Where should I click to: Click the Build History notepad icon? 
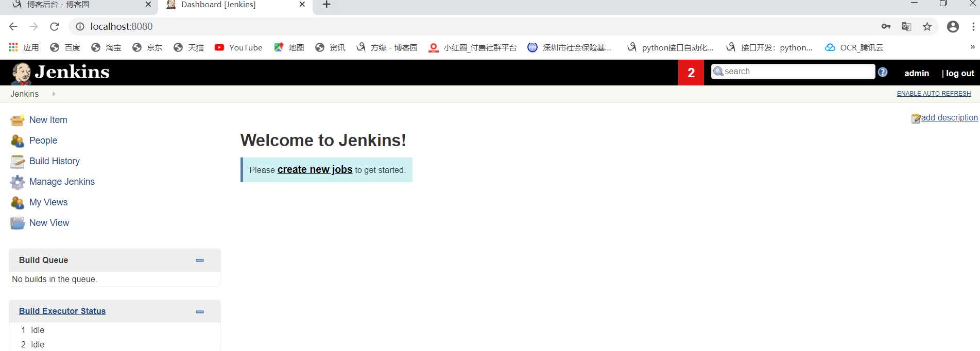tap(18, 162)
